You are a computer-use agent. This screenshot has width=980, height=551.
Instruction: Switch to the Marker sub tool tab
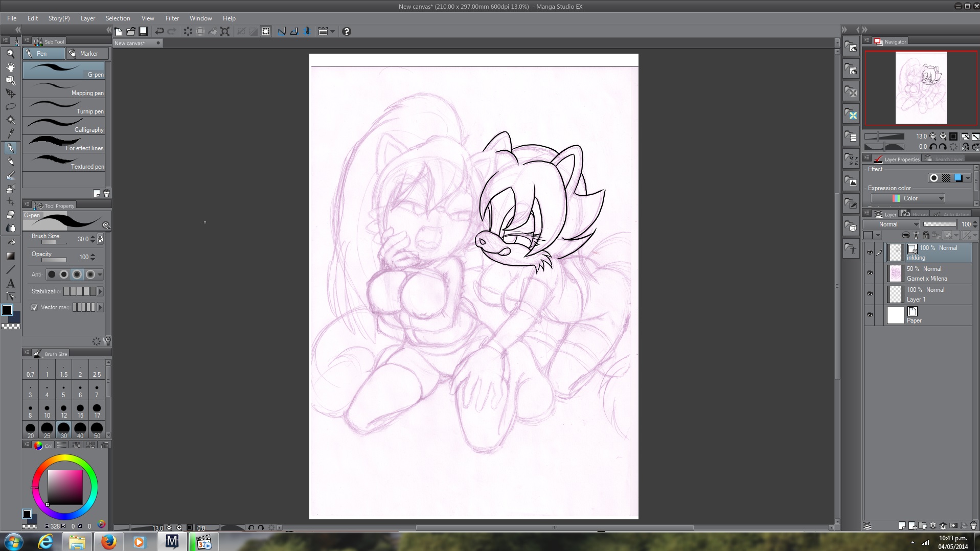pos(87,54)
